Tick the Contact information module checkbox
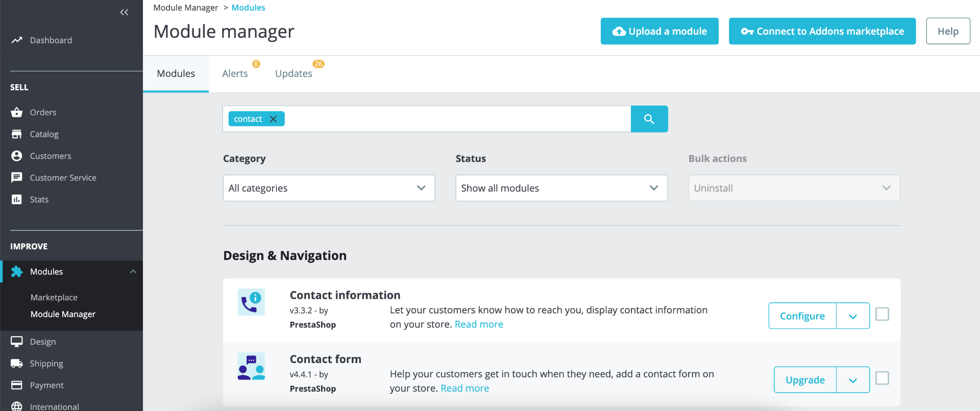This screenshot has width=980, height=411. click(x=882, y=314)
